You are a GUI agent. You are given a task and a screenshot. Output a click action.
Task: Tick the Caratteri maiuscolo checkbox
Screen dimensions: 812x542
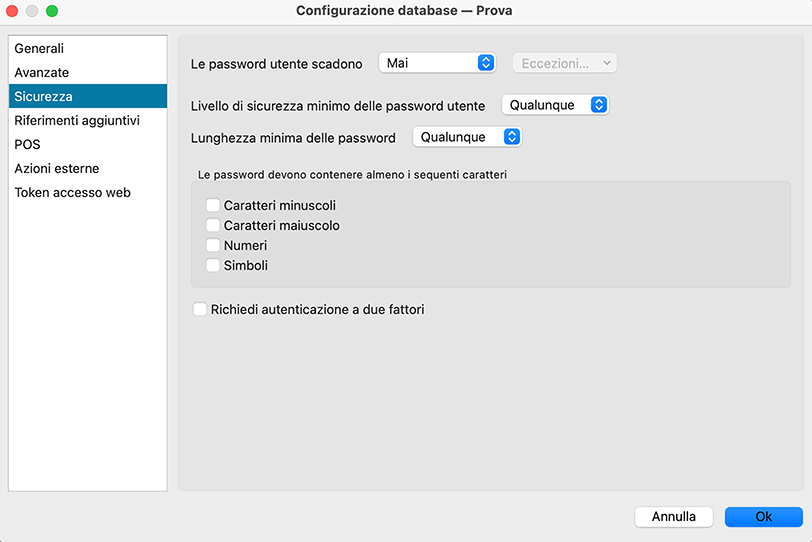tap(213, 225)
